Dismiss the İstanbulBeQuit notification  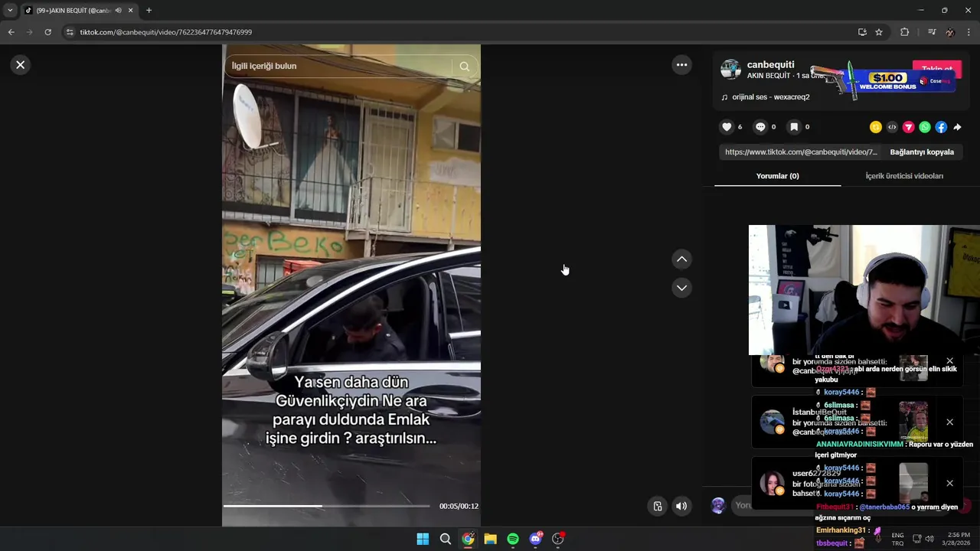click(x=949, y=422)
